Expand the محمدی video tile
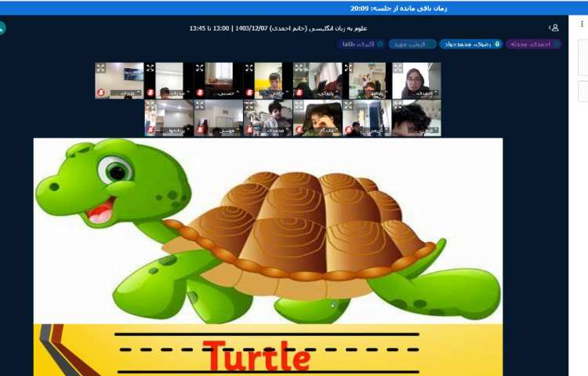588x376 pixels. click(x=249, y=105)
